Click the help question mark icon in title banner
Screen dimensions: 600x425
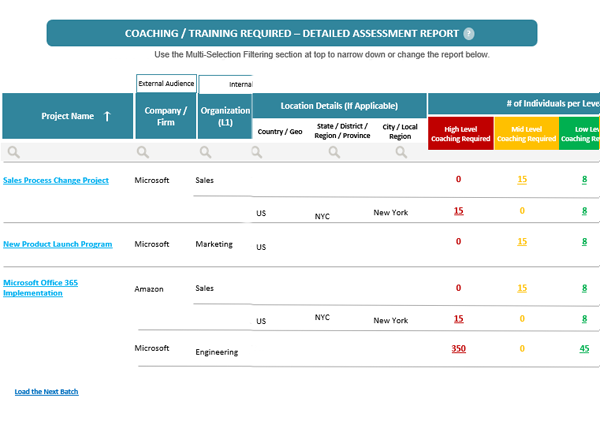click(469, 34)
